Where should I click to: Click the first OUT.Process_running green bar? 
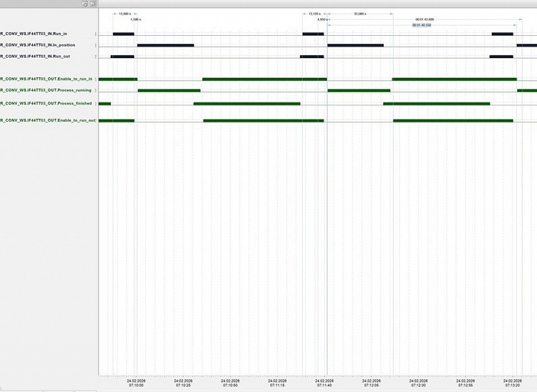(169, 90)
